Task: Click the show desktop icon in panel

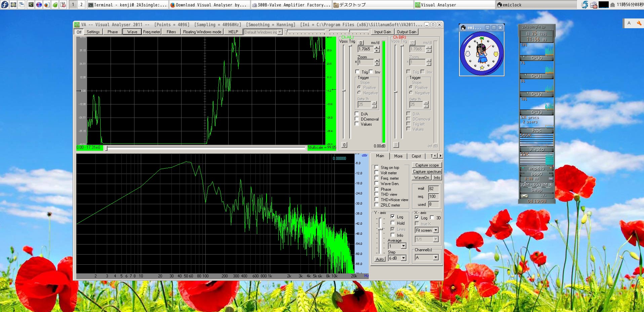Action: click(x=13, y=5)
